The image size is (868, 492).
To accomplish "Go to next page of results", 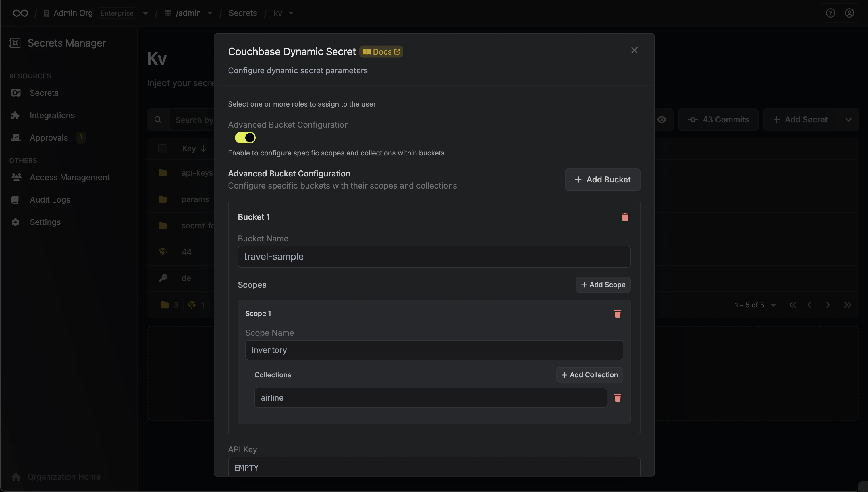I will pos(828,305).
